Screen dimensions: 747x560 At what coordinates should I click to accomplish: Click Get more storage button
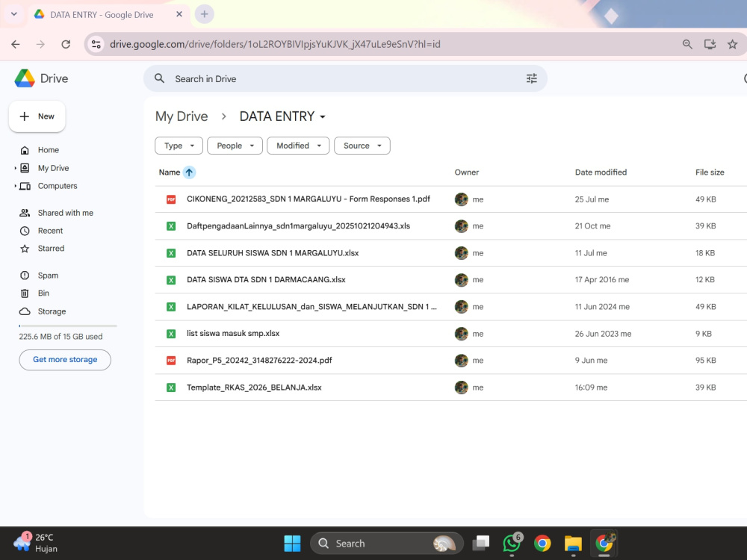65,360
